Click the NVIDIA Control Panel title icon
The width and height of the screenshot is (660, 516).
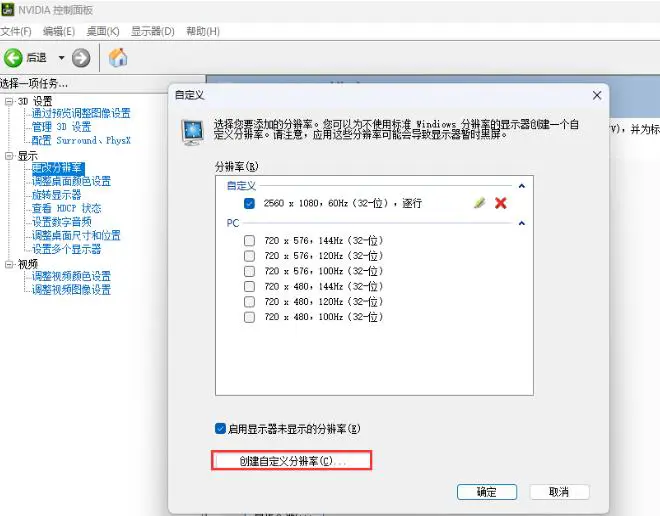click(x=8, y=9)
